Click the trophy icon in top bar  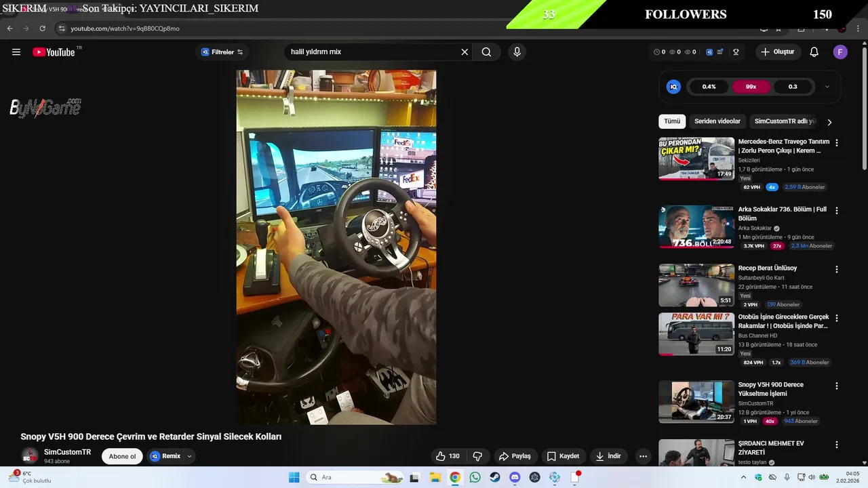click(x=736, y=52)
